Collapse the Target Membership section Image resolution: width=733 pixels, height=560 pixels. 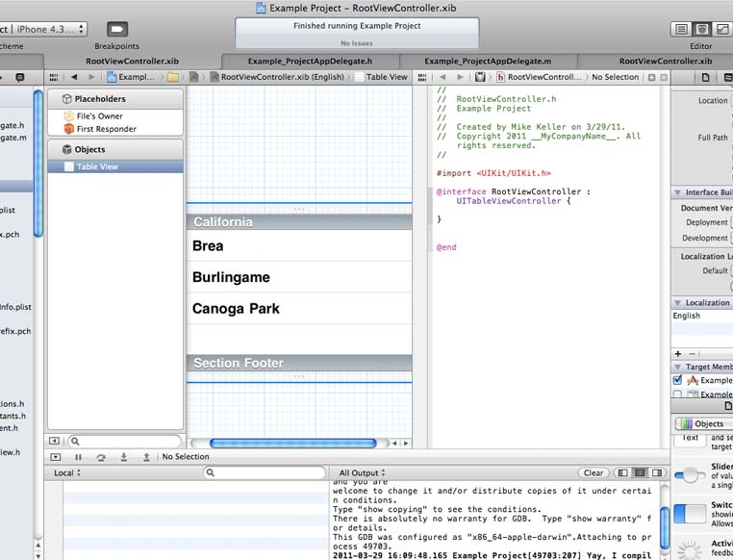point(677,367)
